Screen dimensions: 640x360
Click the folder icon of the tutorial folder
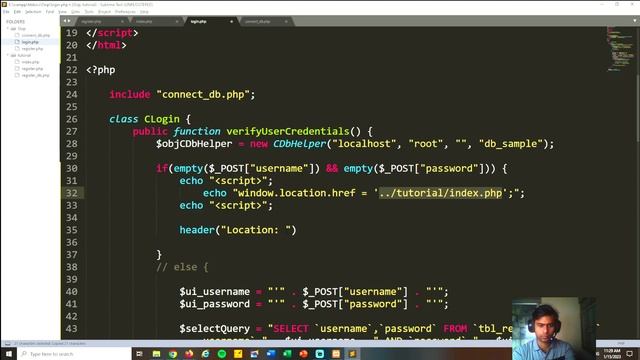pos(13,55)
